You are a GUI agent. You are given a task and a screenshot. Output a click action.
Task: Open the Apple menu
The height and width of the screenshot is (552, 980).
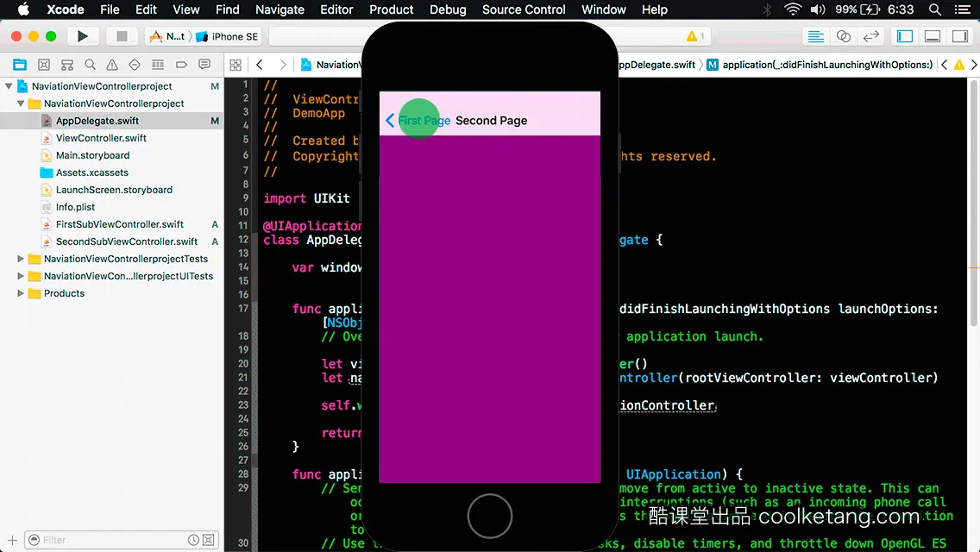[x=23, y=9]
